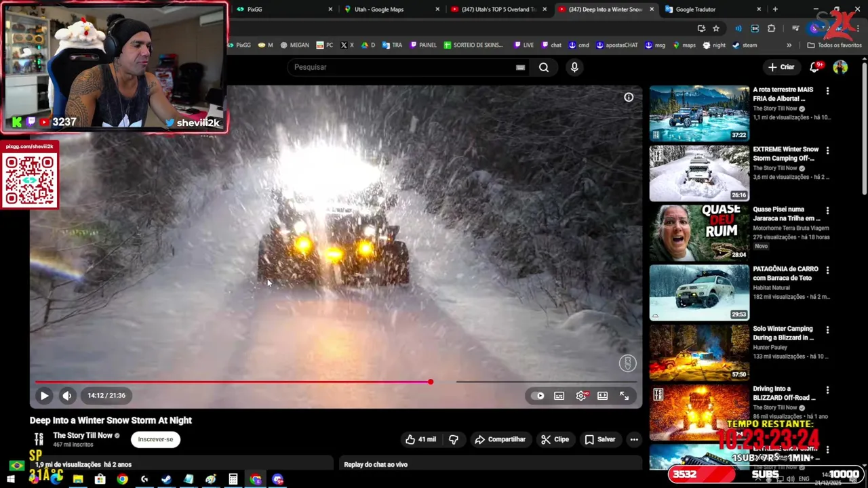
Task: Open A rota terrestre MAIS FRIA thumbnail
Action: coord(699,113)
